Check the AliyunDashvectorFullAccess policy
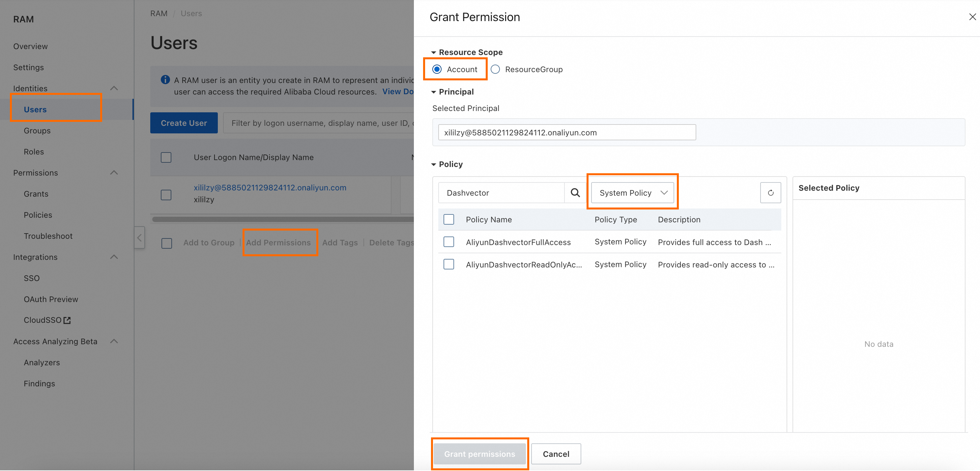This screenshot has height=471, width=980. coord(448,242)
